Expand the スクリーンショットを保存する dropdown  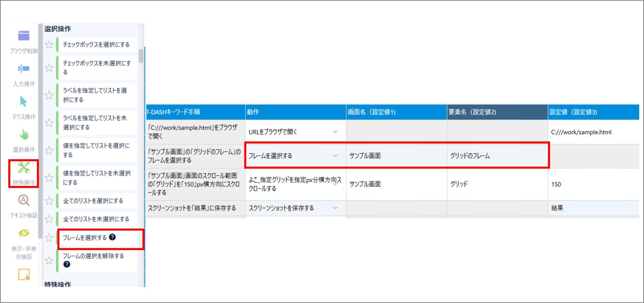pos(335,208)
